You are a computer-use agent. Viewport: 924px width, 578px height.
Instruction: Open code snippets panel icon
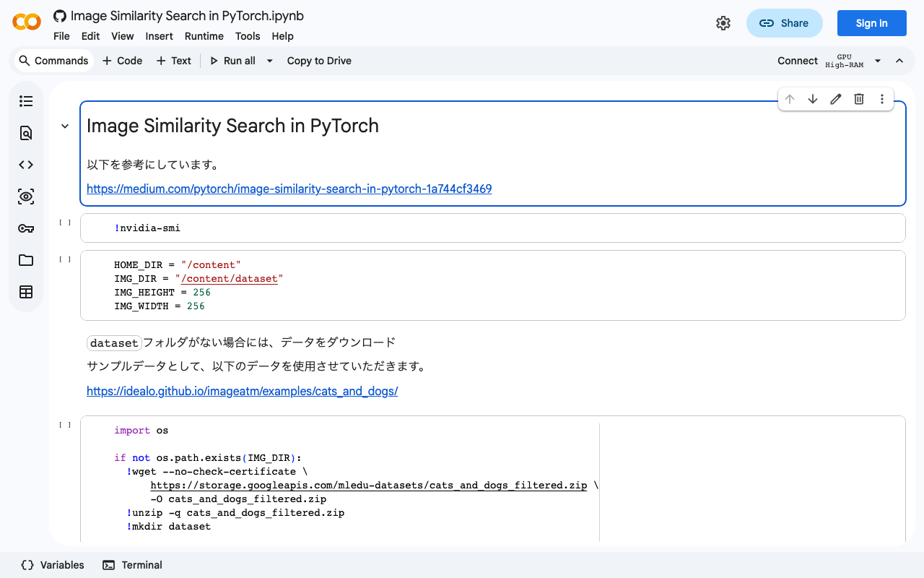click(x=26, y=165)
